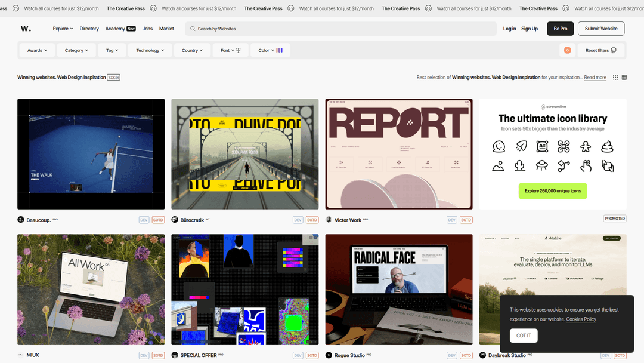Image resolution: width=644 pixels, height=363 pixels.
Task: Dismiss cookies with GOT IT button
Action: point(524,336)
